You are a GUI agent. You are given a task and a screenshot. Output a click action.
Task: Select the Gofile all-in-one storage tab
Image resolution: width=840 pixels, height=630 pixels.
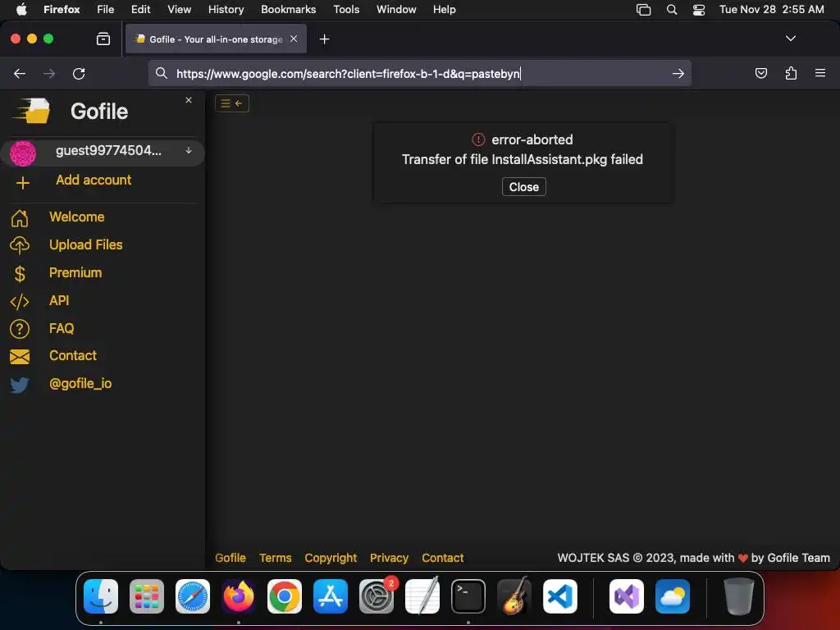click(216, 39)
